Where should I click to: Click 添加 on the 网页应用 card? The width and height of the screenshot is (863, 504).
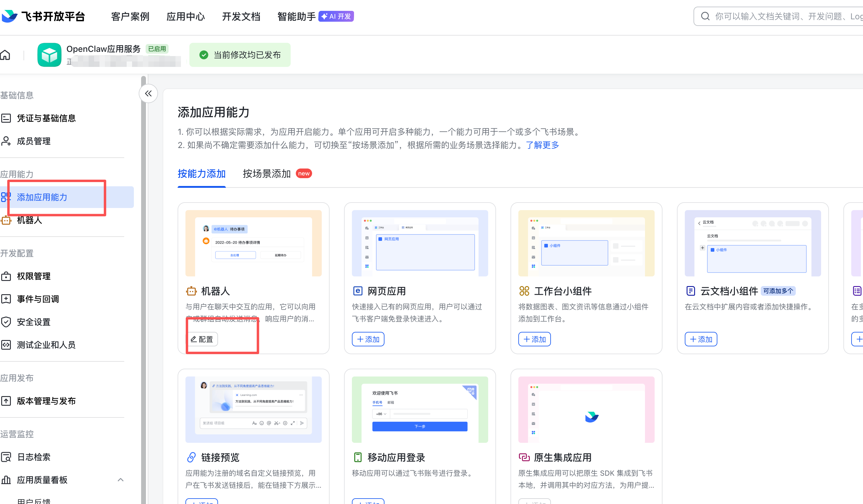pyautogui.click(x=368, y=339)
